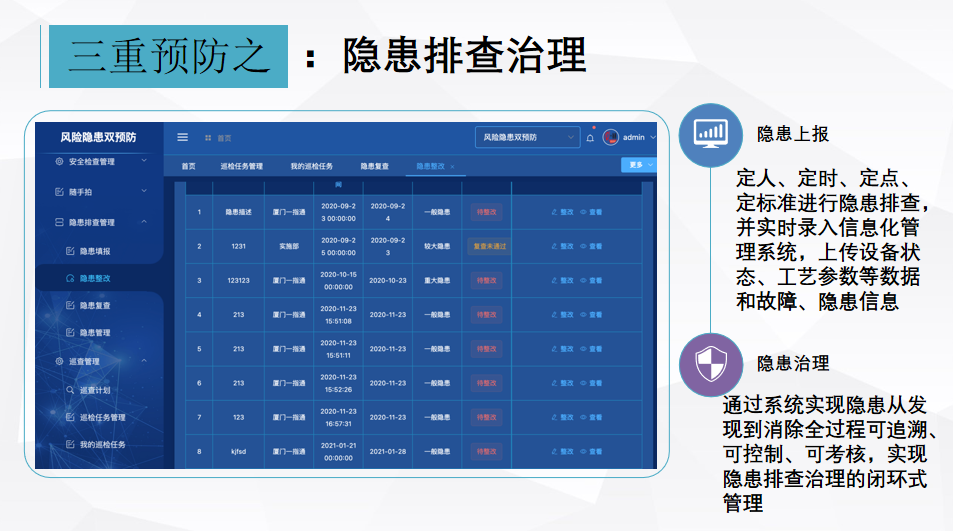Open the 更多 dropdown button
The width and height of the screenshot is (953, 531).
click(x=638, y=165)
